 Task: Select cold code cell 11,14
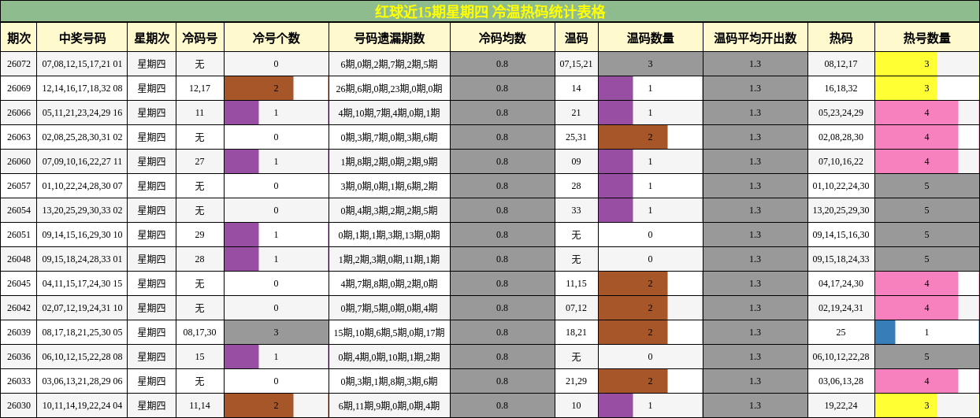(199, 405)
